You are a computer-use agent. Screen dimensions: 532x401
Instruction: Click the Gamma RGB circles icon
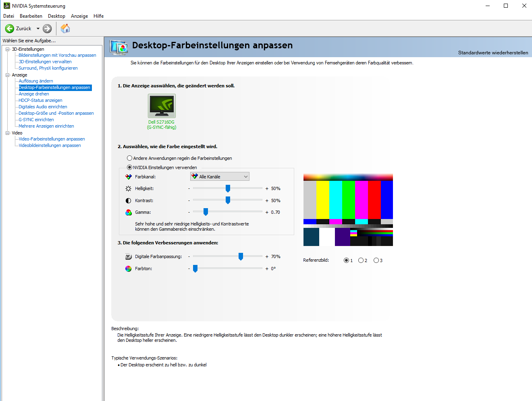click(x=129, y=212)
